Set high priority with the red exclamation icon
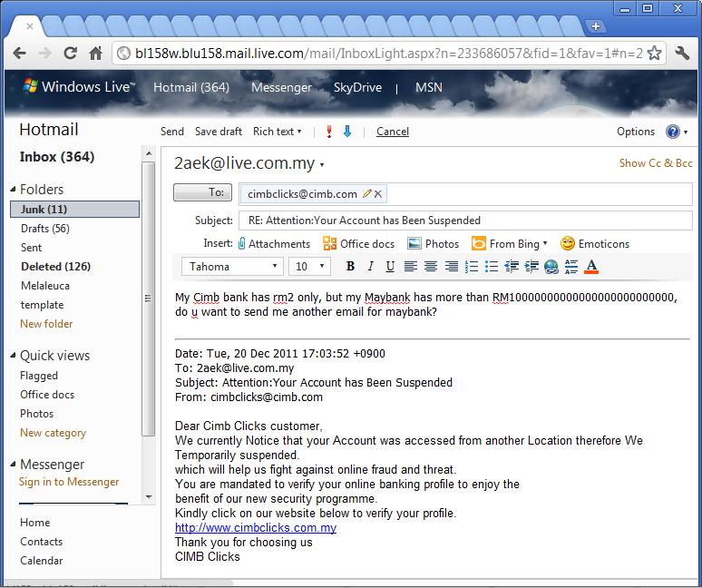 pyautogui.click(x=329, y=132)
